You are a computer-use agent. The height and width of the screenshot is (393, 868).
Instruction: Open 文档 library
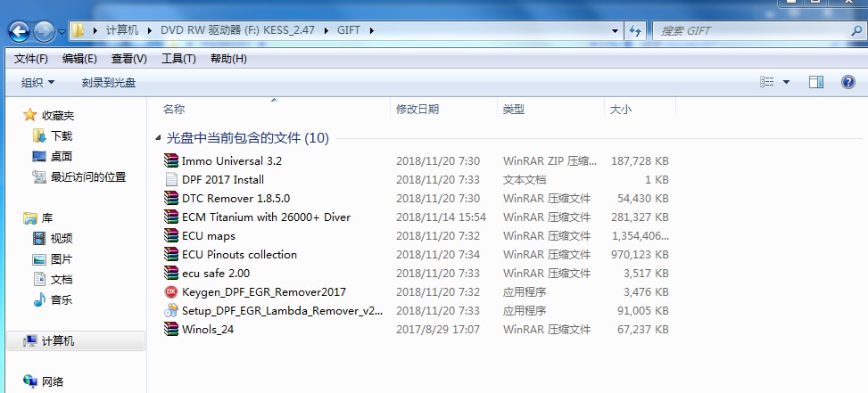62,279
